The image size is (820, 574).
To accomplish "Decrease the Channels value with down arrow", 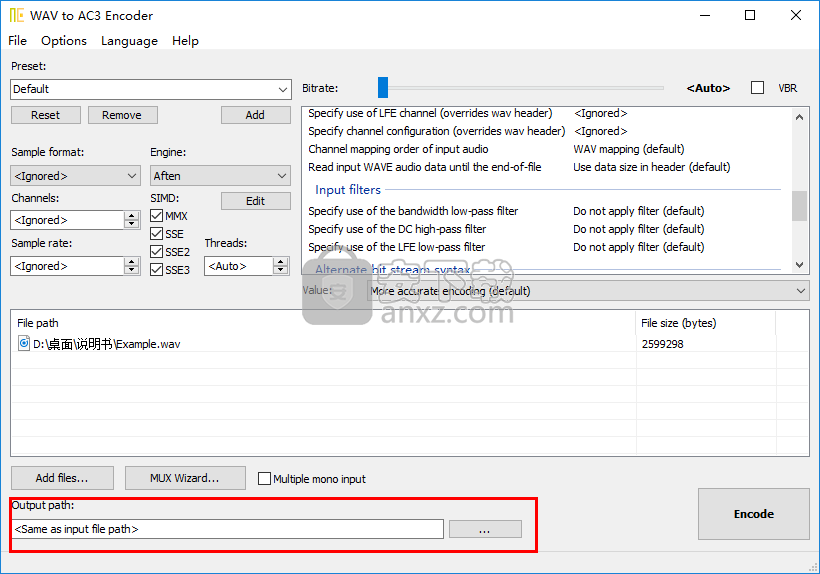I will pyautogui.click(x=132, y=225).
